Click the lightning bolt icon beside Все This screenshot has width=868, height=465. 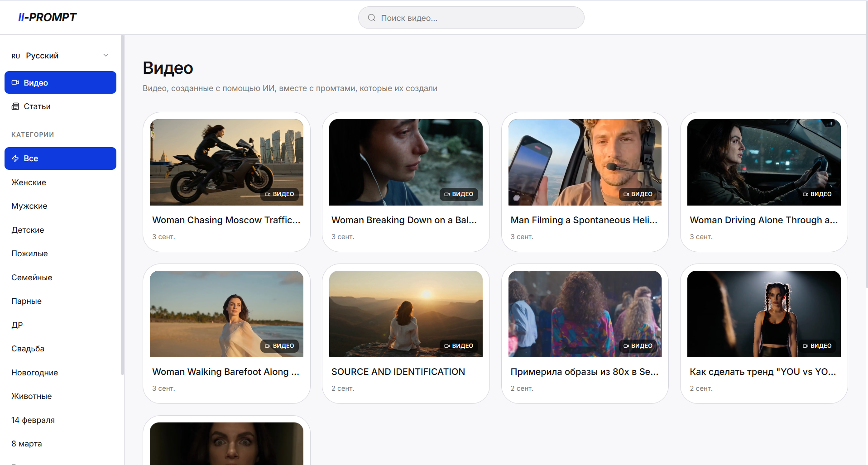[x=15, y=158]
